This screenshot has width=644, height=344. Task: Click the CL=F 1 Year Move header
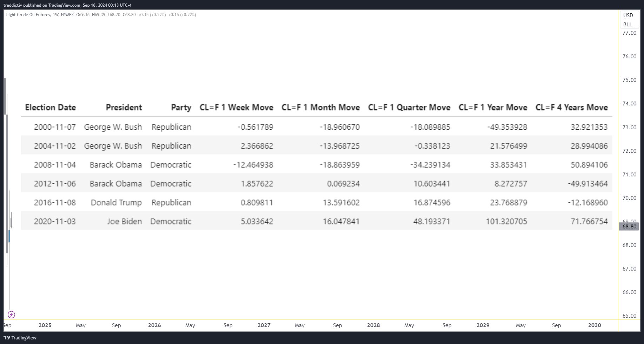point(493,108)
